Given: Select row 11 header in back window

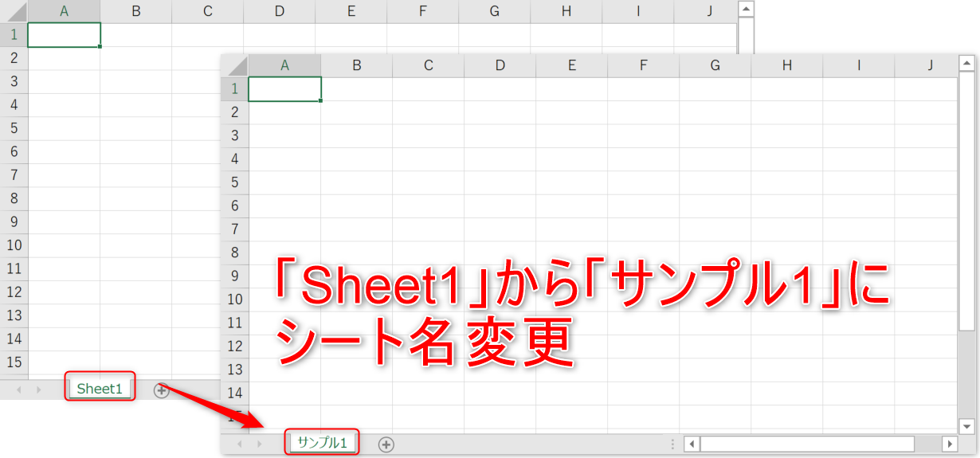Looking at the screenshot, I should click(14, 269).
